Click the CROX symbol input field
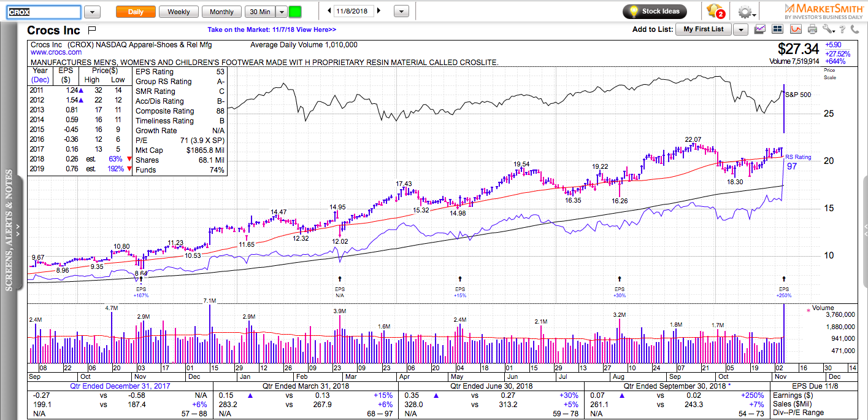868x420 pixels. tap(45, 12)
